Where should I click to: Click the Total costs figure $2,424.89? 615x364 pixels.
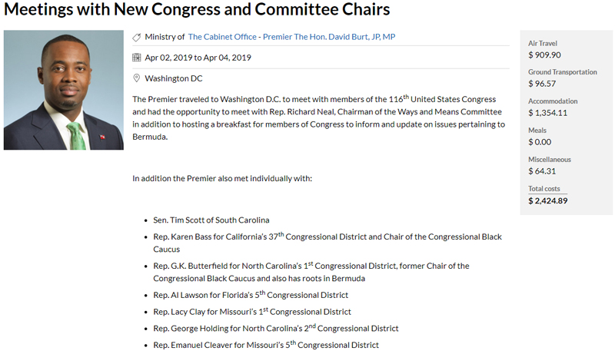(547, 200)
